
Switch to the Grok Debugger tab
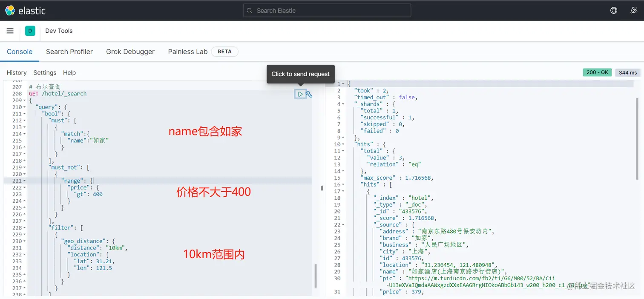coord(130,52)
